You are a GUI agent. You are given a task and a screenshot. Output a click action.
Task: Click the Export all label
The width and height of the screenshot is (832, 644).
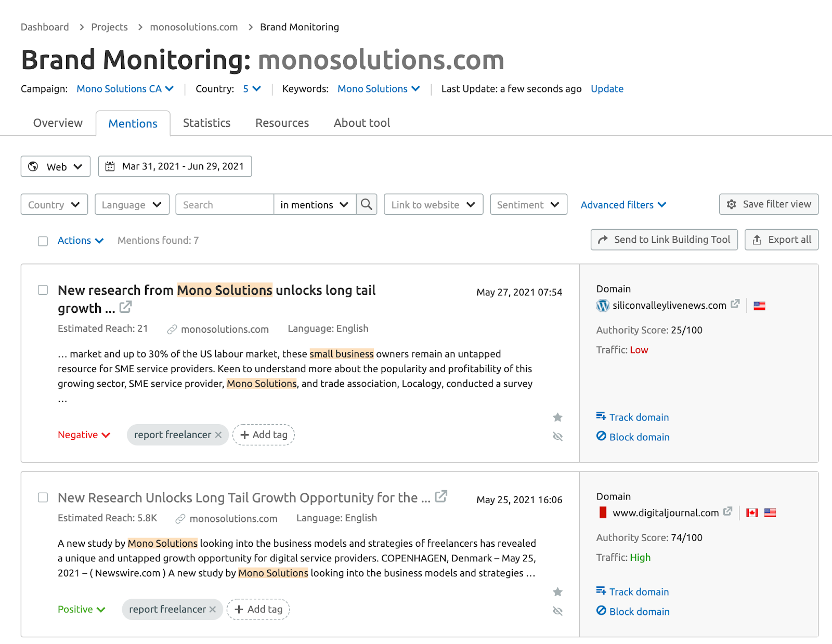[x=789, y=240]
